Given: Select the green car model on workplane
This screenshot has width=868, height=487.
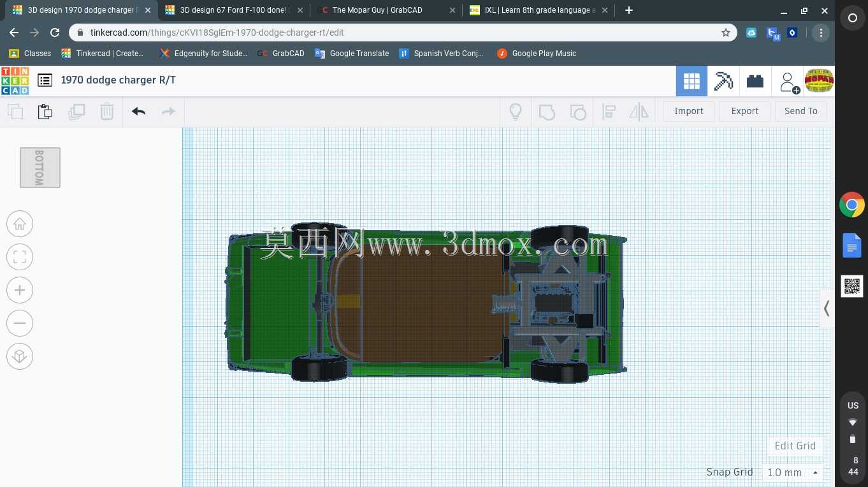Looking at the screenshot, I should [x=426, y=303].
